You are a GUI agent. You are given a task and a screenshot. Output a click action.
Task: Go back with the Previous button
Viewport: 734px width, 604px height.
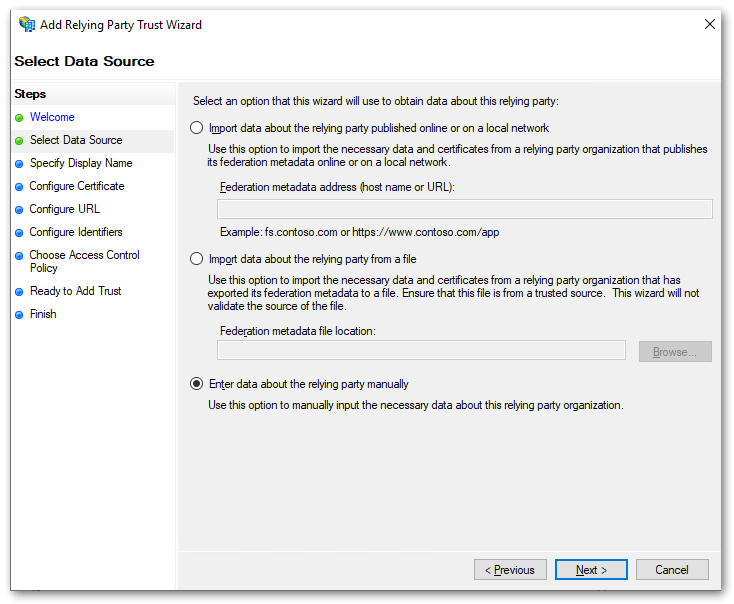pyautogui.click(x=510, y=570)
